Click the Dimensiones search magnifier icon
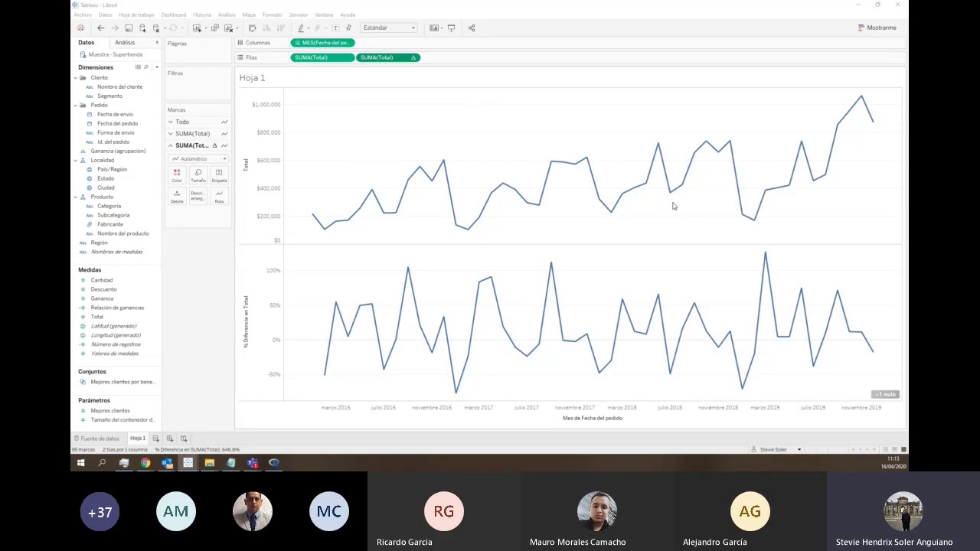The image size is (980, 551). 146,67
